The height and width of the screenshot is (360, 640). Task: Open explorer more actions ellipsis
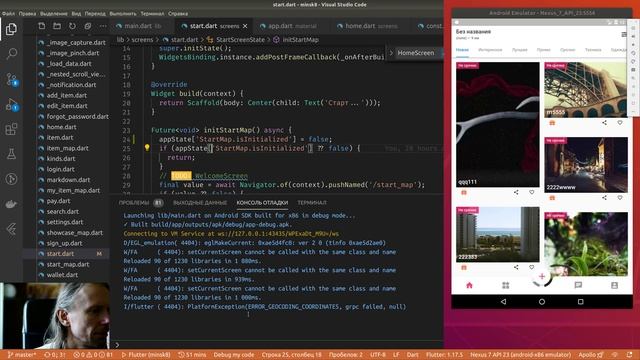103,26
